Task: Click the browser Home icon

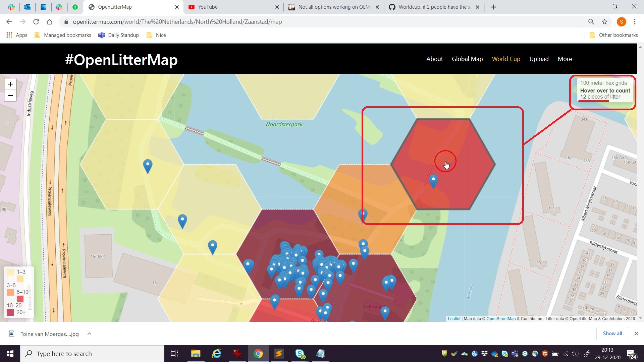Action: pyautogui.click(x=50, y=21)
